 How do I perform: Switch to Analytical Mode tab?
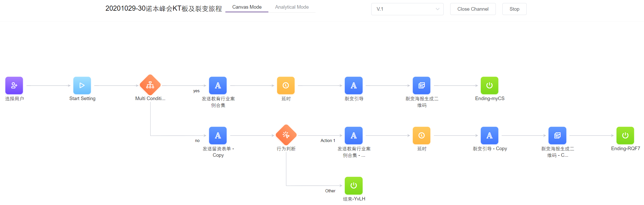[x=292, y=7]
